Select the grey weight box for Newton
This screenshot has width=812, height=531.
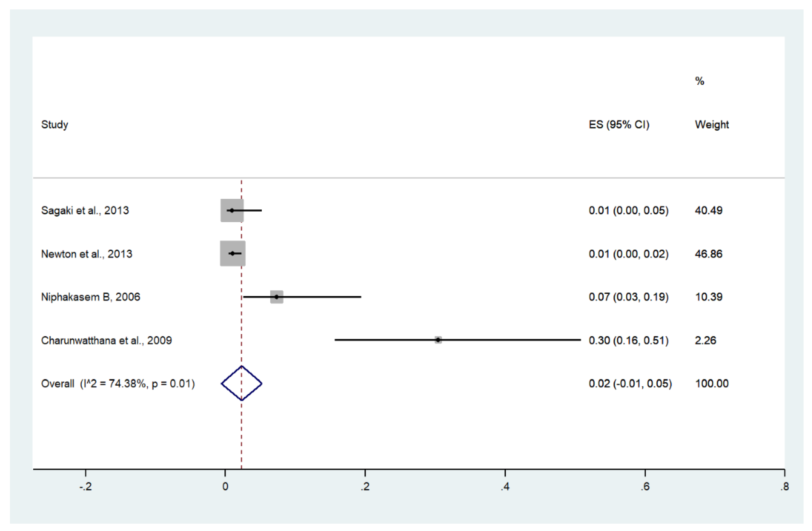point(233,253)
